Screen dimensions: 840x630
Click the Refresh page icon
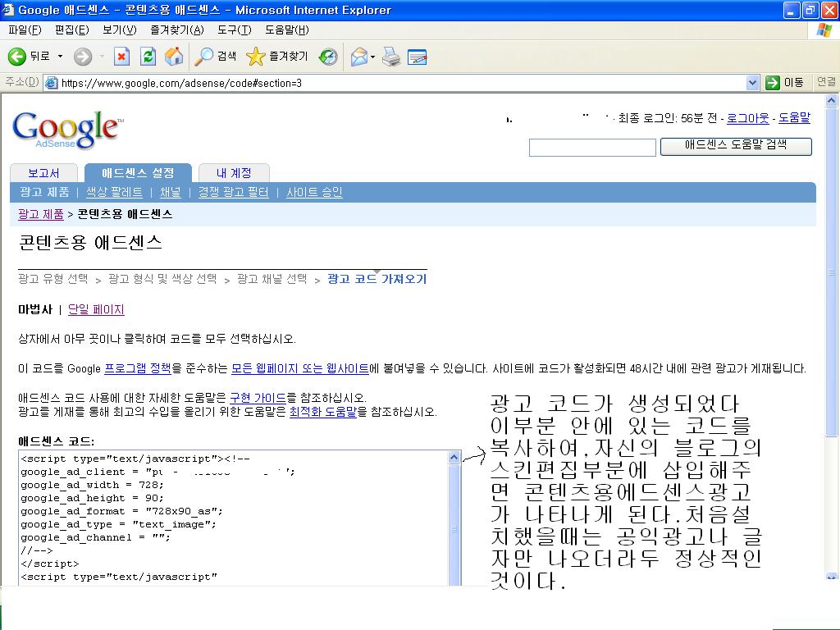coord(148,57)
